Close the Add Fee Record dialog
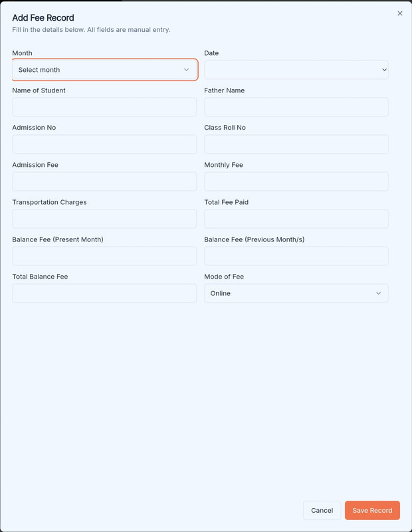The width and height of the screenshot is (412, 532). (x=400, y=13)
